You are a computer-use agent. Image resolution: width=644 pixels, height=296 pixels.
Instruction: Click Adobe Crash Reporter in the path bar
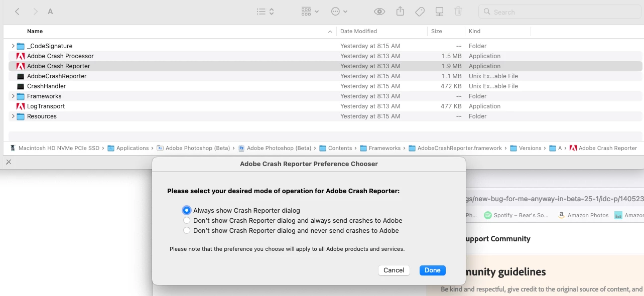pos(608,148)
